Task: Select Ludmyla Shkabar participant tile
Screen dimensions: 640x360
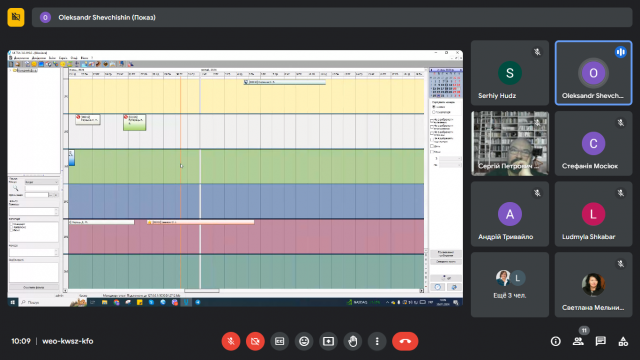Action: [x=593, y=214]
